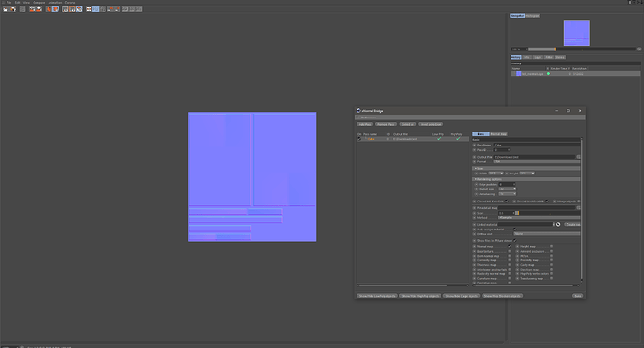Toggle the Normal map checkbox

click(510, 246)
